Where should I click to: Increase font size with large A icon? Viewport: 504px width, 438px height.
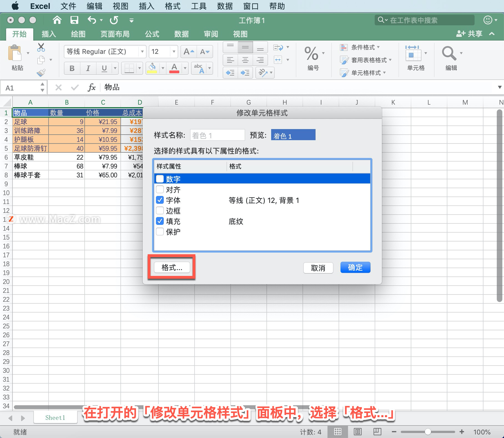click(x=189, y=52)
